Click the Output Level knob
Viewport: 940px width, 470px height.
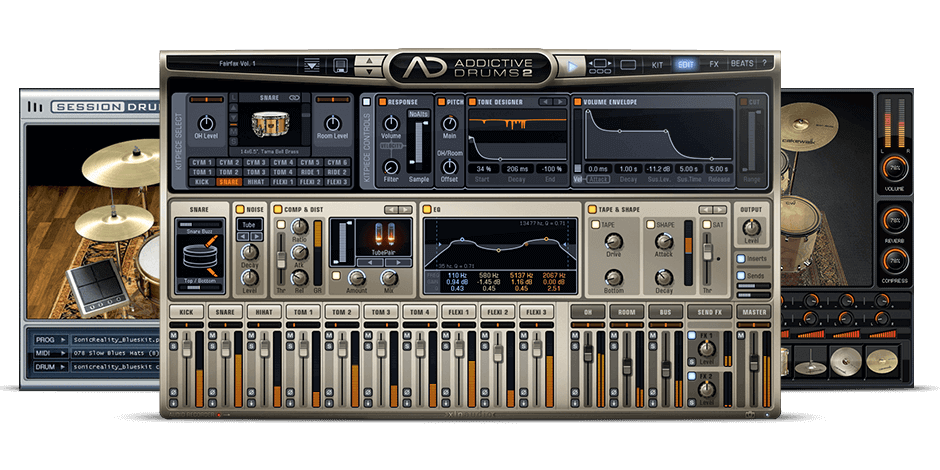tap(751, 228)
